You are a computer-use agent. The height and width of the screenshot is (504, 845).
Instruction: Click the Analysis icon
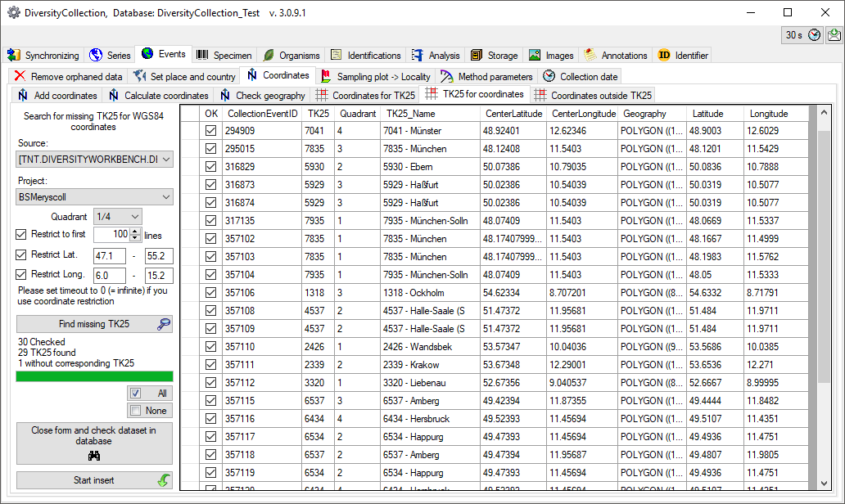tap(418, 55)
